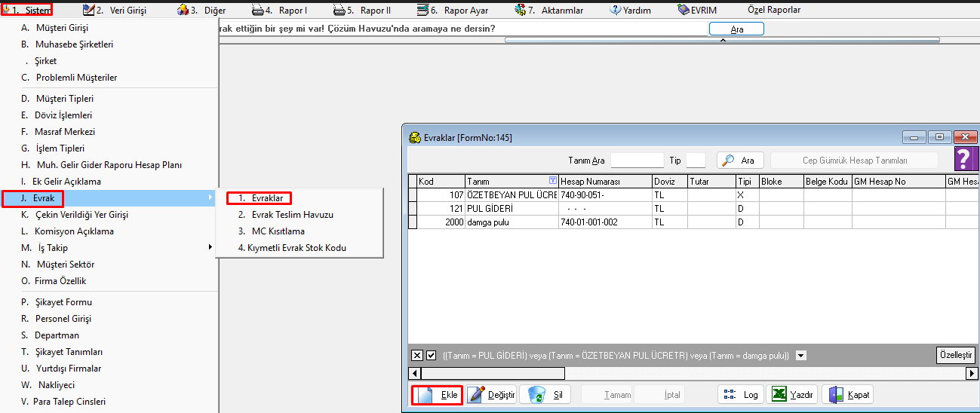Open the 4. Rapor I menu
Screen dimensions: 980x413
[x=279, y=11]
